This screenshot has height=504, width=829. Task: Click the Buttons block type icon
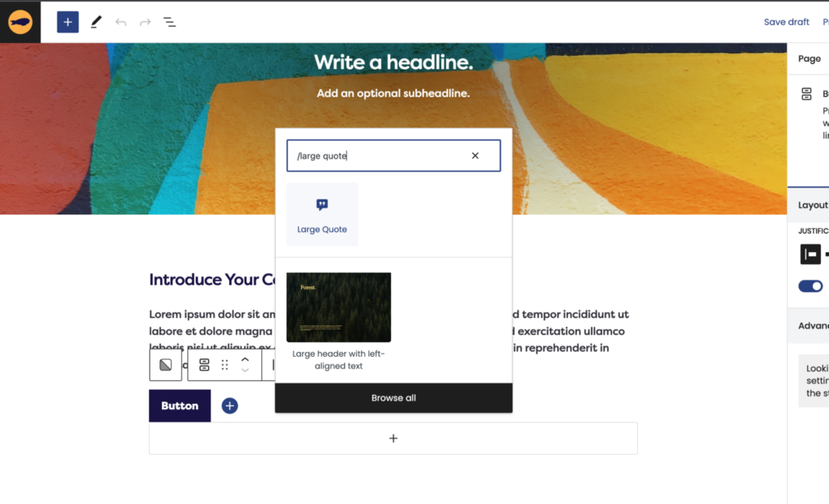point(204,365)
